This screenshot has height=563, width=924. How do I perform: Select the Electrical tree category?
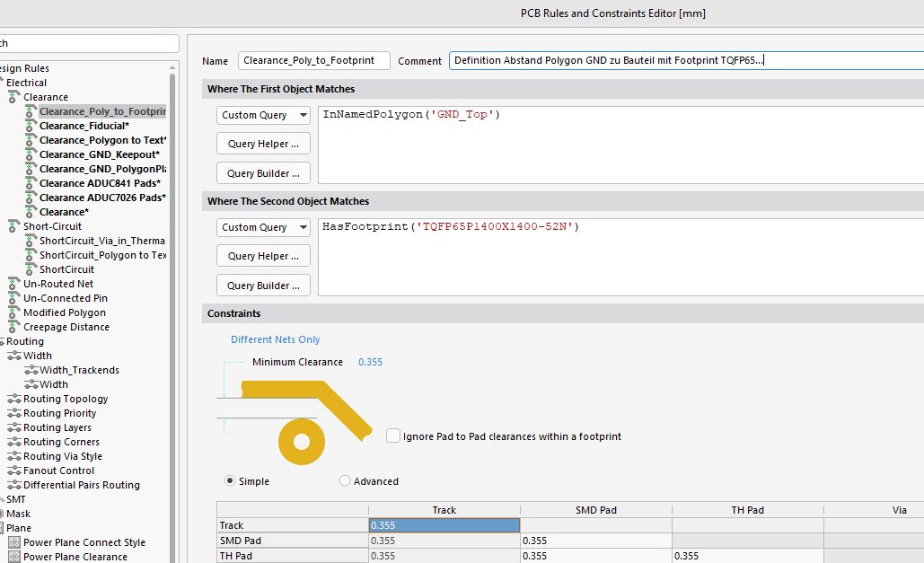[x=26, y=83]
